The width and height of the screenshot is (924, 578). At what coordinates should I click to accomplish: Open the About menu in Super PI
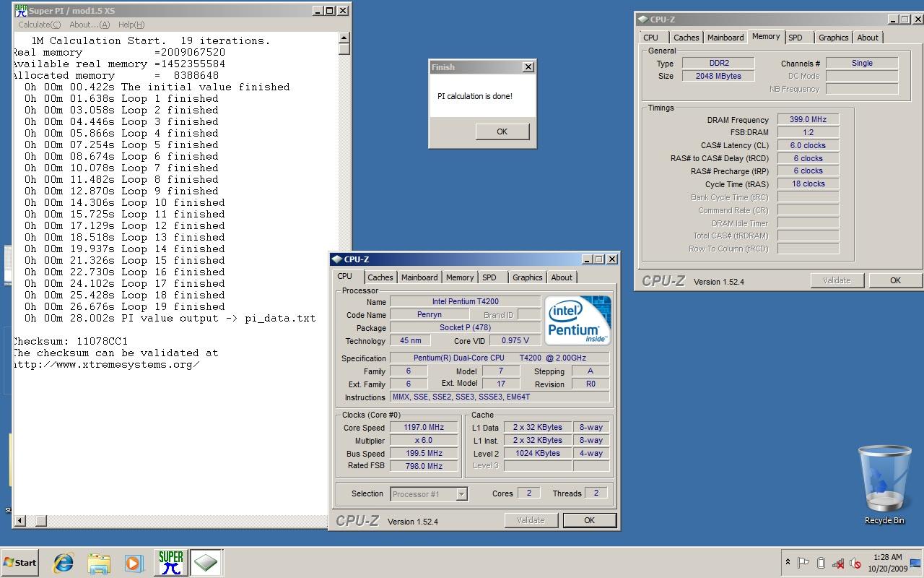tap(90, 25)
